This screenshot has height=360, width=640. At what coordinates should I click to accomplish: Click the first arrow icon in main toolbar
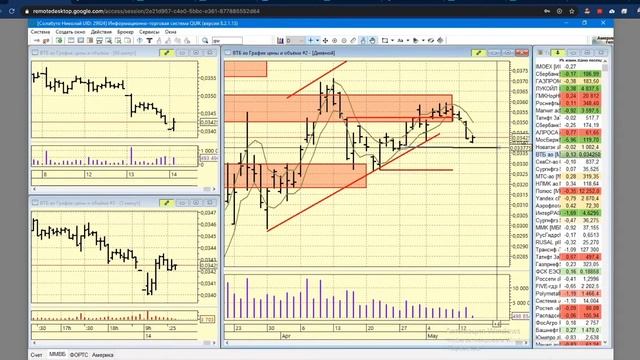pos(36,40)
